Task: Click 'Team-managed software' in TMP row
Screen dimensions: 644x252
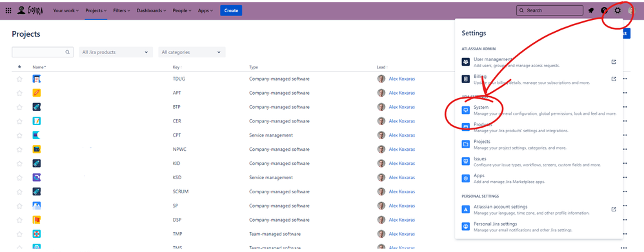Action: 275,234
